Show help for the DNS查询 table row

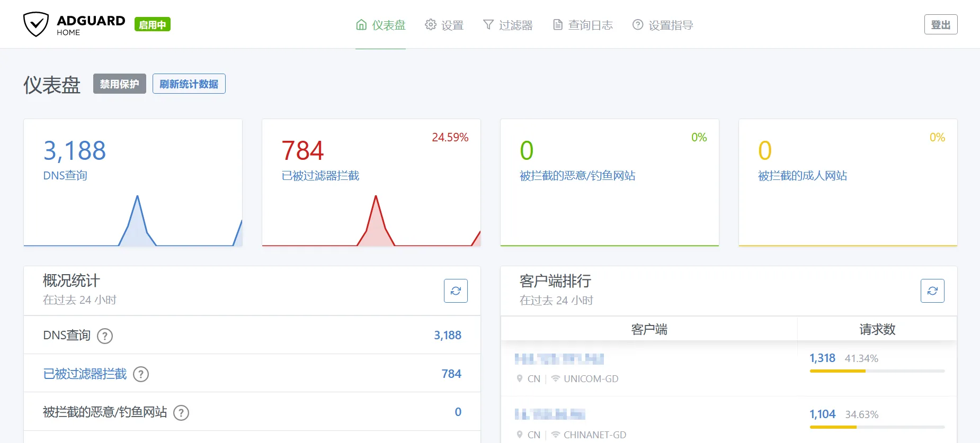coord(105,336)
